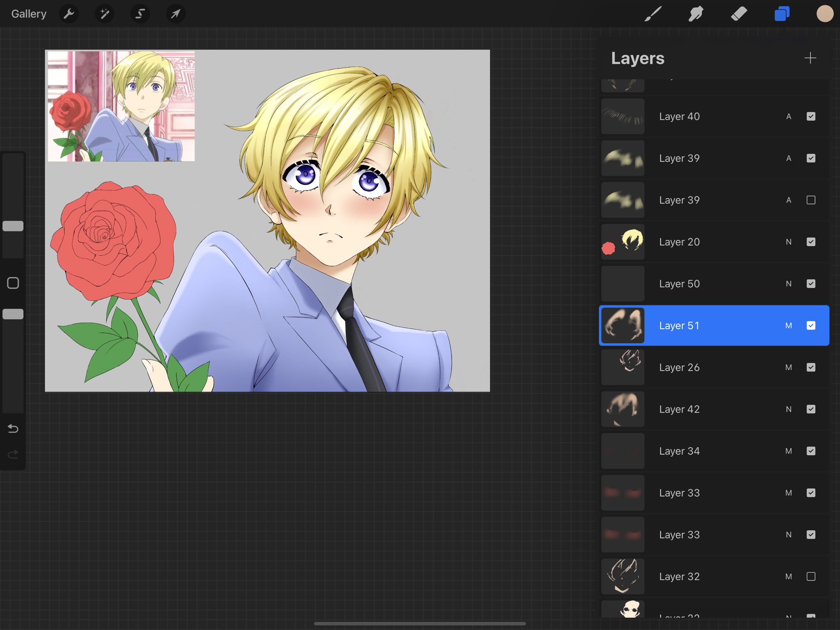The image size is (840, 630).
Task: Select the Eraser tool
Action: click(739, 14)
